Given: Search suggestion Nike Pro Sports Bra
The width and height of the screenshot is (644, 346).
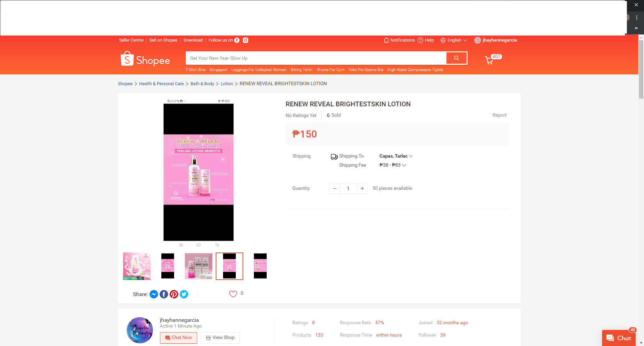Looking at the screenshot, I should point(366,70).
